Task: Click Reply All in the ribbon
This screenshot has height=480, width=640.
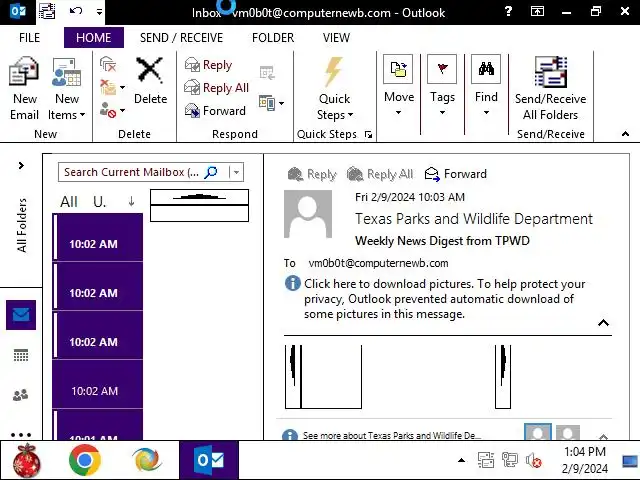Action: pos(217,87)
